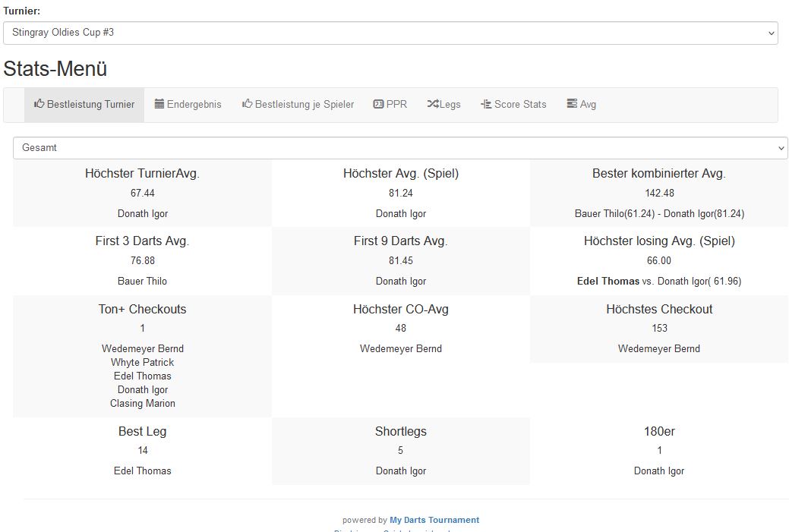
Task: Click the 180er stat heading
Action: [659, 431]
